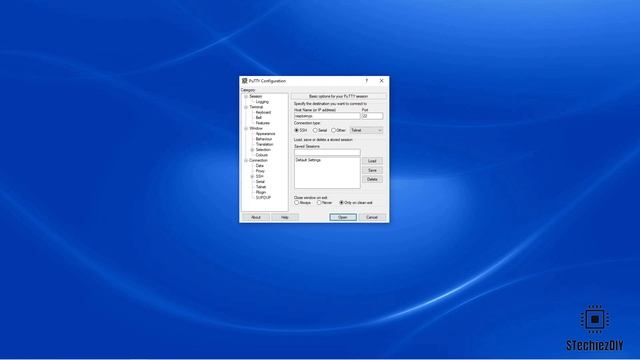This screenshot has width=640, height=360.
Task: Select Default Settings in sessions list
Action: click(x=309, y=160)
